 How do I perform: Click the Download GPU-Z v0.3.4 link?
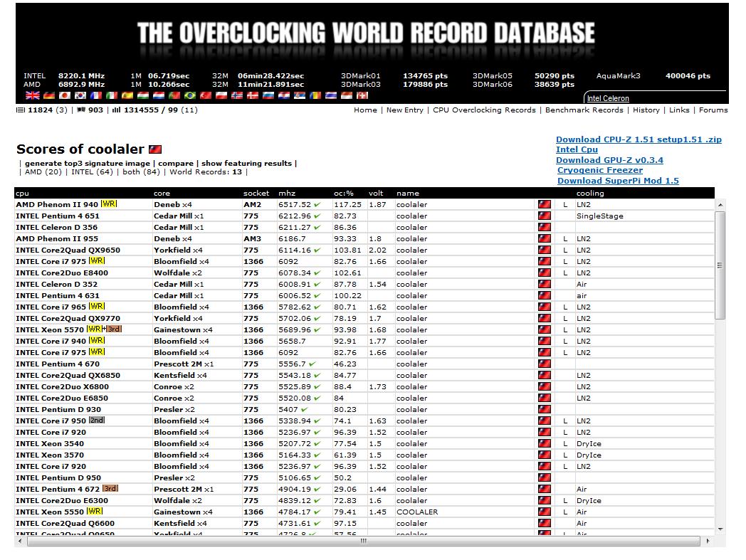pyautogui.click(x=609, y=160)
